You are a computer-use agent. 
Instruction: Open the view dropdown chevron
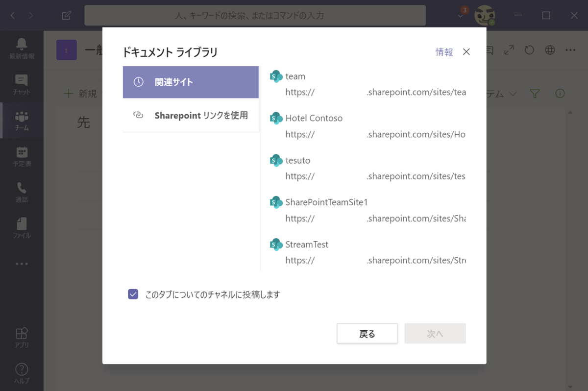513,94
